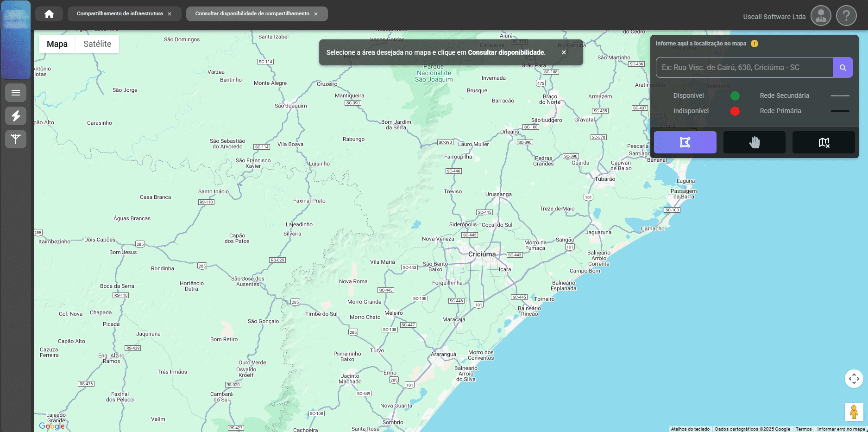Image resolution: width=868 pixels, height=432 pixels.
Task: Open the help question mark icon
Action: [x=846, y=16]
